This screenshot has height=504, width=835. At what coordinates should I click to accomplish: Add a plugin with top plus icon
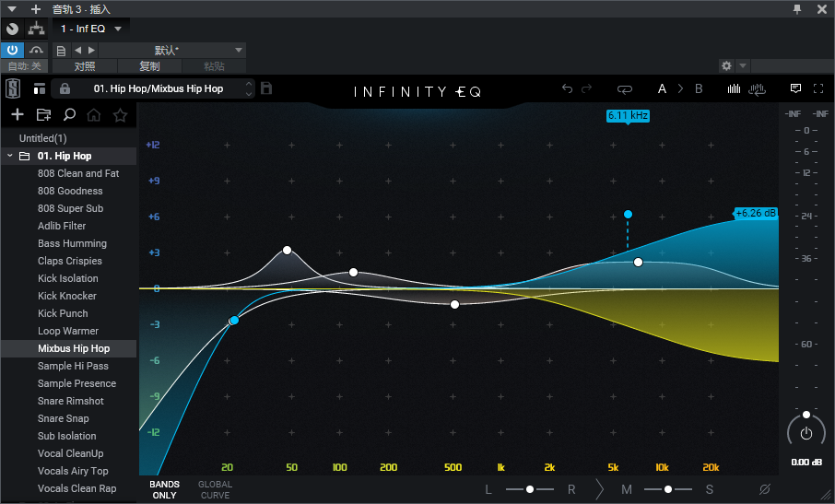36,9
